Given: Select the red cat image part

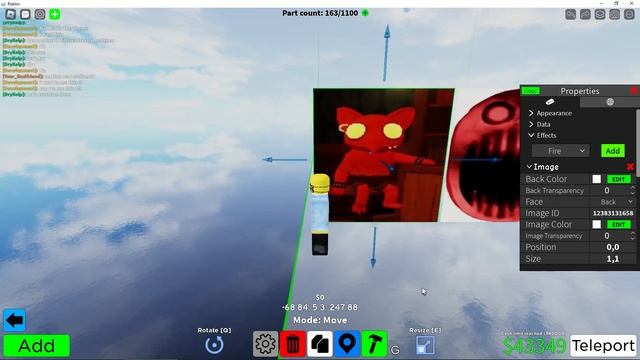Looking at the screenshot, I should point(384,155).
